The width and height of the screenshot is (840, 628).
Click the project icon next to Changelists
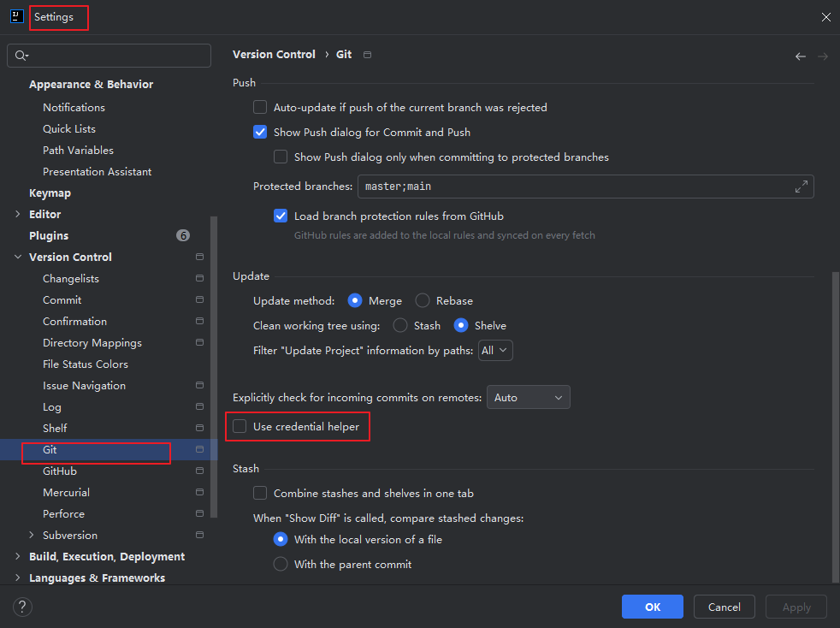200,278
